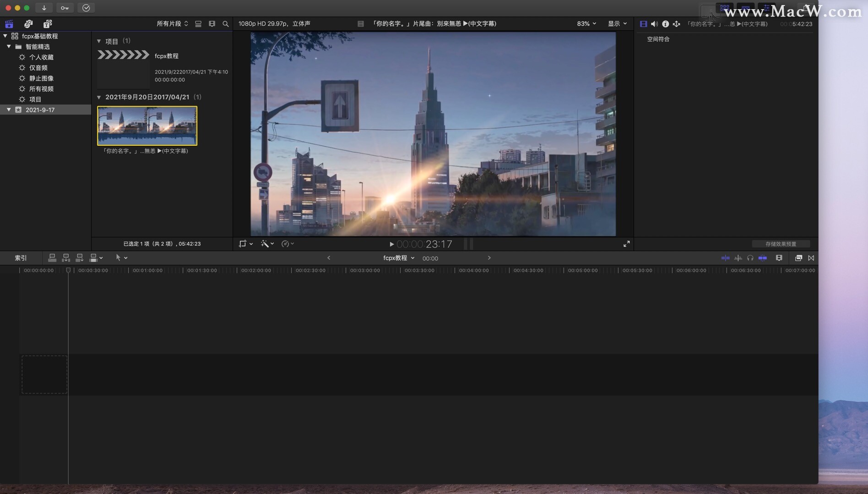Open the Transitions browser icon
This screenshot has height=494, width=868.
pyautogui.click(x=811, y=258)
